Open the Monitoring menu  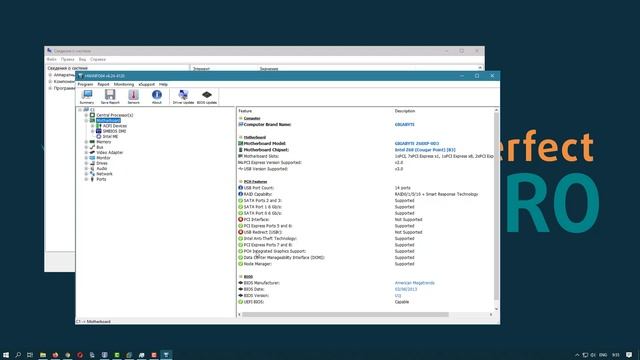click(x=124, y=84)
